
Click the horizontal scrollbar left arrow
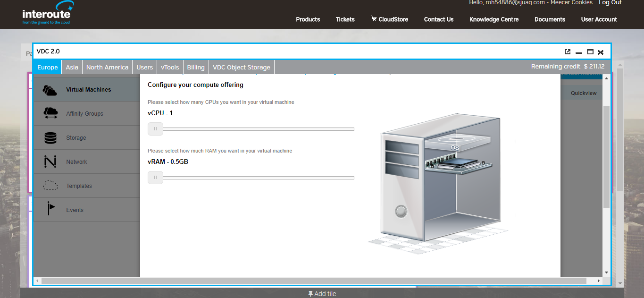point(37,281)
